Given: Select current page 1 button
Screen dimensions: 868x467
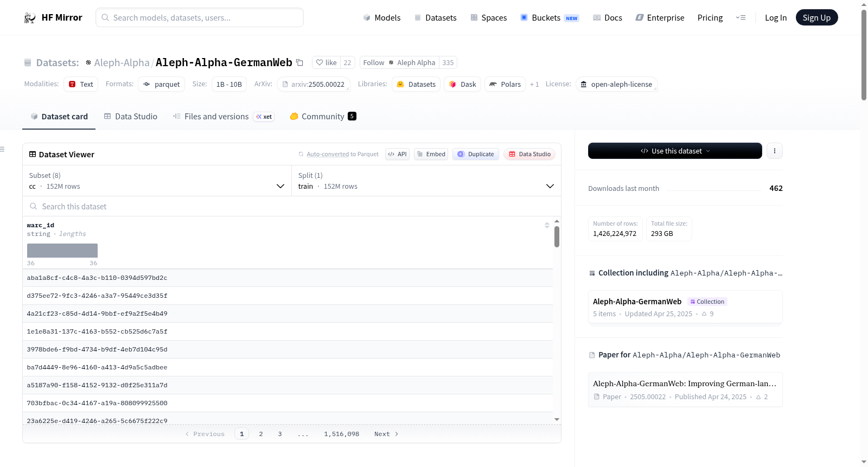Looking at the screenshot, I should point(242,434).
